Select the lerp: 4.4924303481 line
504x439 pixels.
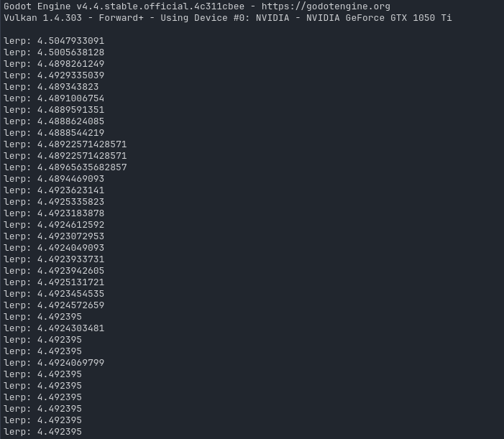click(54, 328)
